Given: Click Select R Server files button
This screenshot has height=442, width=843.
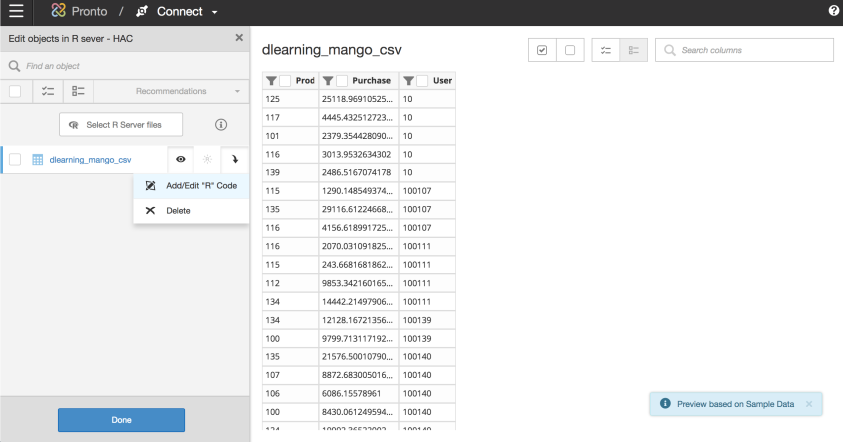Looking at the screenshot, I should (x=124, y=124).
